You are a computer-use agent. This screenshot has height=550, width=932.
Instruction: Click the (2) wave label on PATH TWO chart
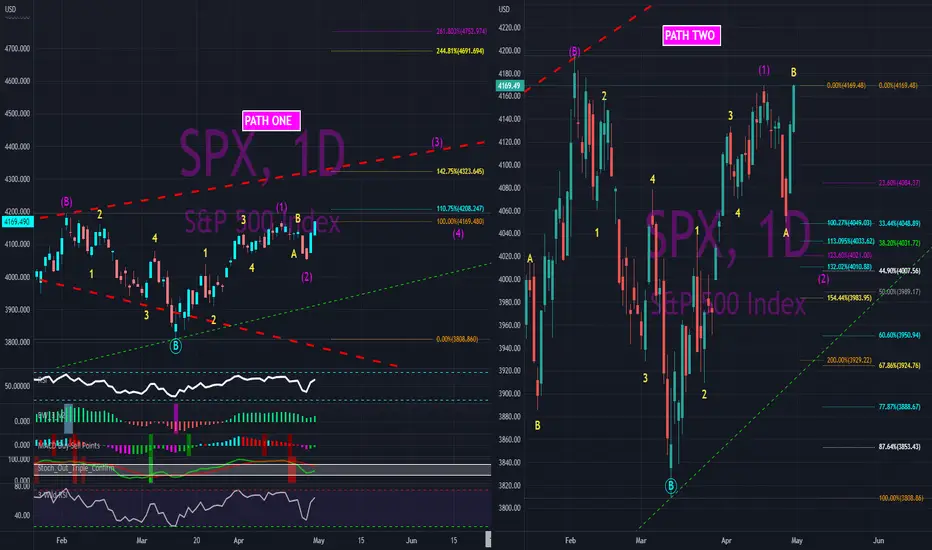(823, 279)
